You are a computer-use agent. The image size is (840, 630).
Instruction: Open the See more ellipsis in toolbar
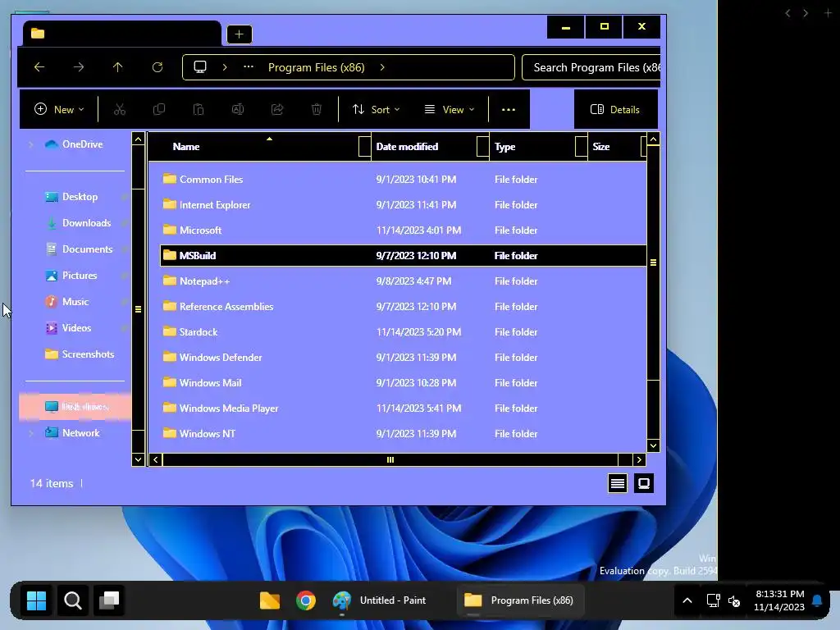click(x=509, y=109)
